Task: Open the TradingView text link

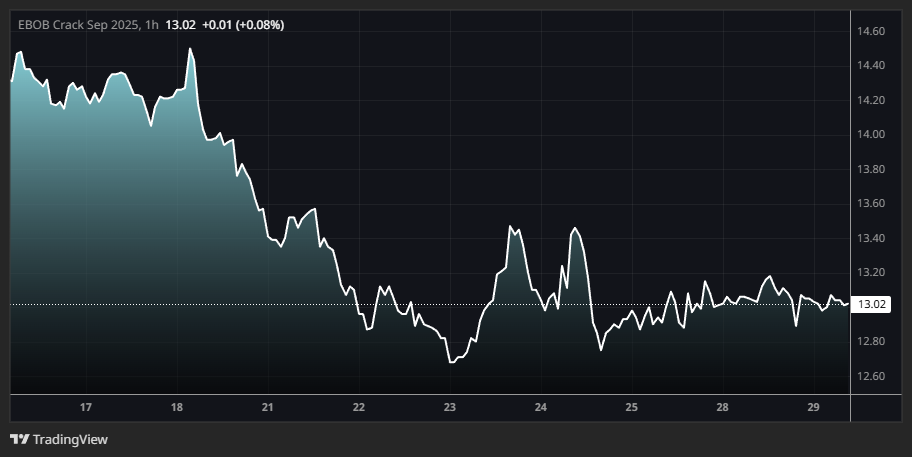Action: [70, 439]
